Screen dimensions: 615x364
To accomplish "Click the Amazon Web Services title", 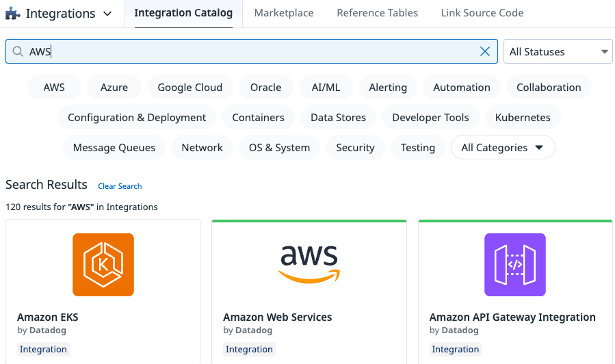I will pyautogui.click(x=277, y=317).
